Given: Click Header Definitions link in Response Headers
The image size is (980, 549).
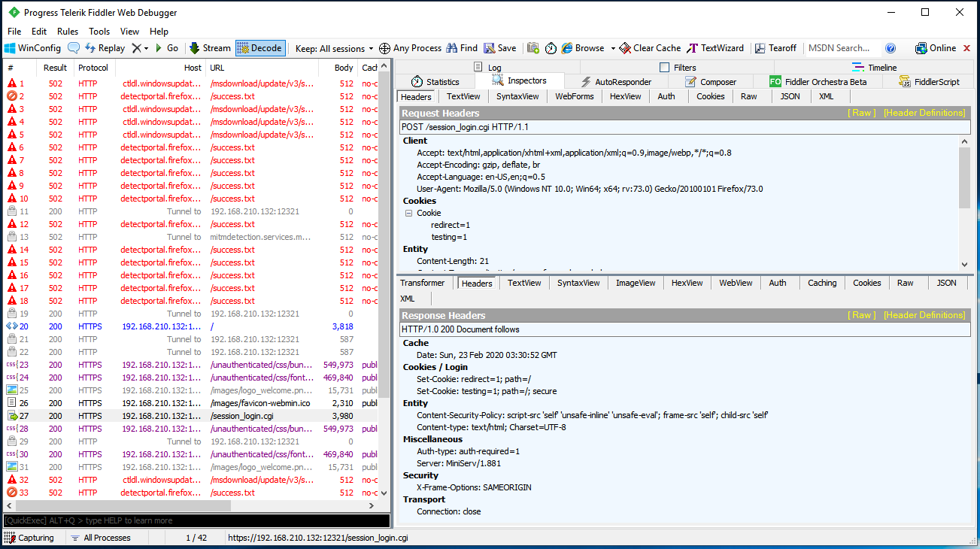Looking at the screenshot, I should click(924, 315).
